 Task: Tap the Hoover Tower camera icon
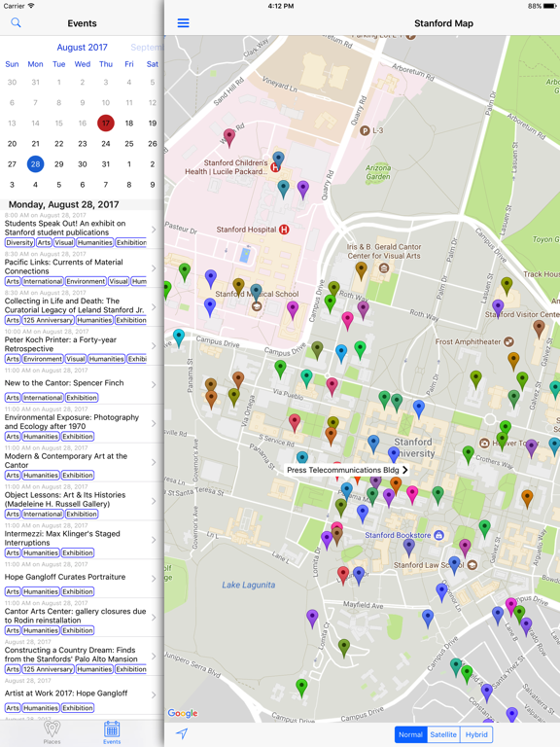[484, 444]
